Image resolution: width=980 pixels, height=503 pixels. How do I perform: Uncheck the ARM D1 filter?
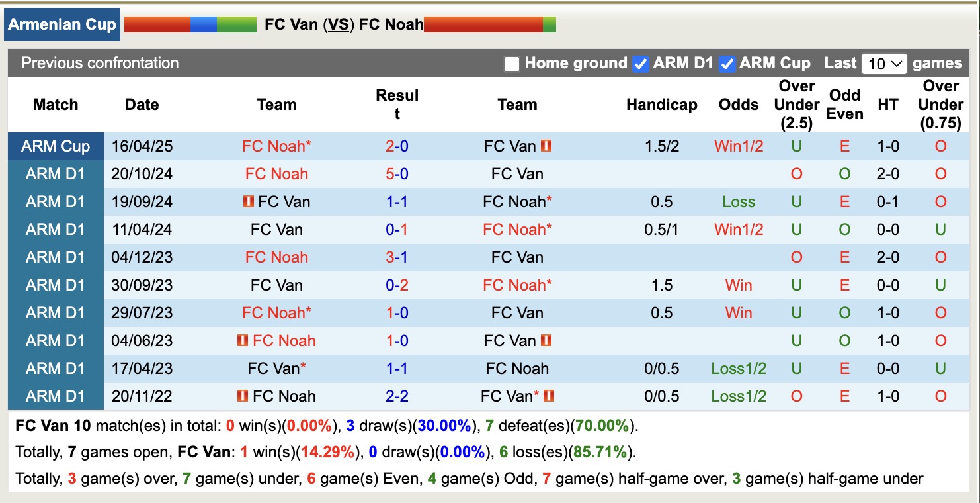coord(641,64)
